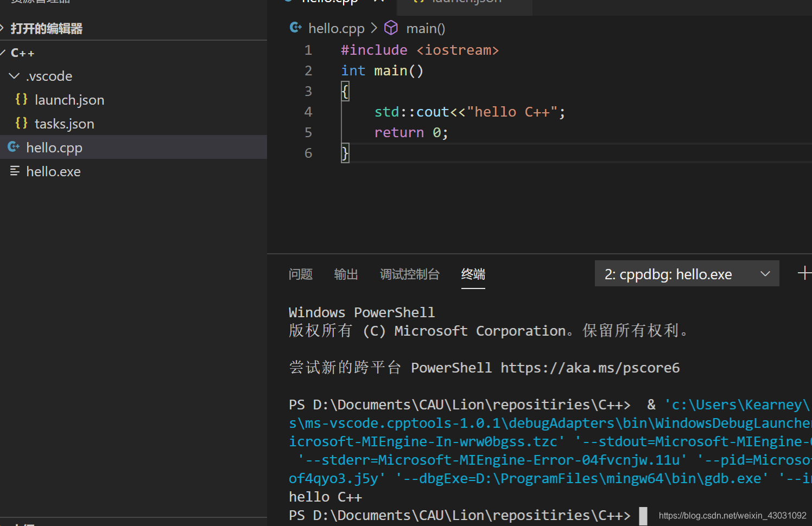Click line number 1 in the gutter
812x526 pixels.
pyautogui.click(x=308, y=50)
